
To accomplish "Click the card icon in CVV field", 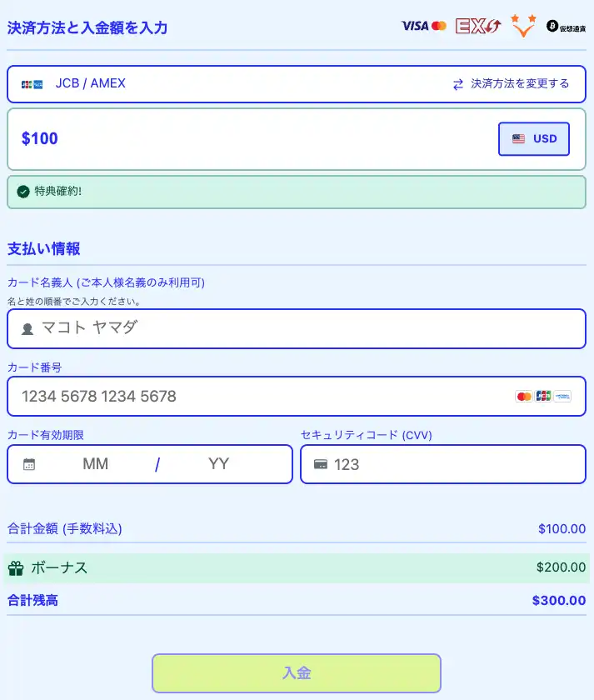I will point(321,465).
